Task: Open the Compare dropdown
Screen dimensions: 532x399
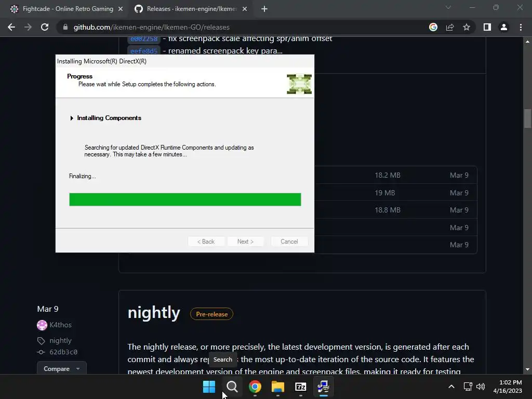Action: 62,368
